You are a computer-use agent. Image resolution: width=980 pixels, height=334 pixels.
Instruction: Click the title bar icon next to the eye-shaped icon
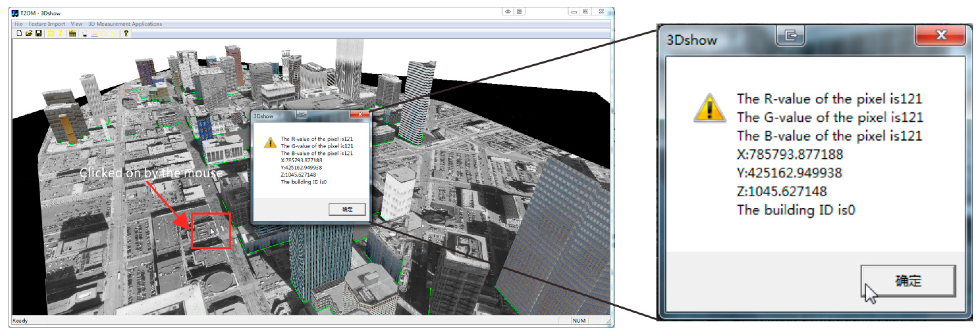pos(520,11)
